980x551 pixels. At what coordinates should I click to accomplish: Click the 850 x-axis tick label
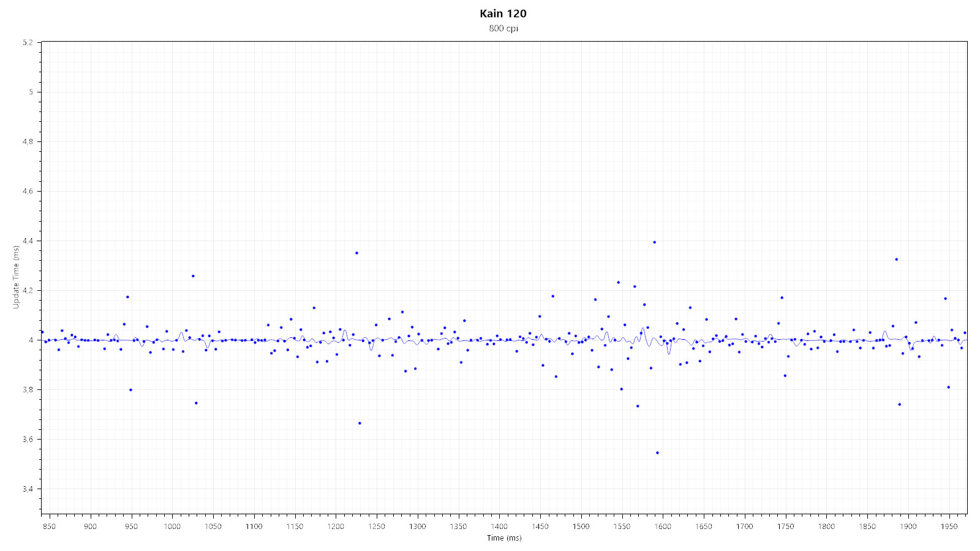(x=49, y=527)
